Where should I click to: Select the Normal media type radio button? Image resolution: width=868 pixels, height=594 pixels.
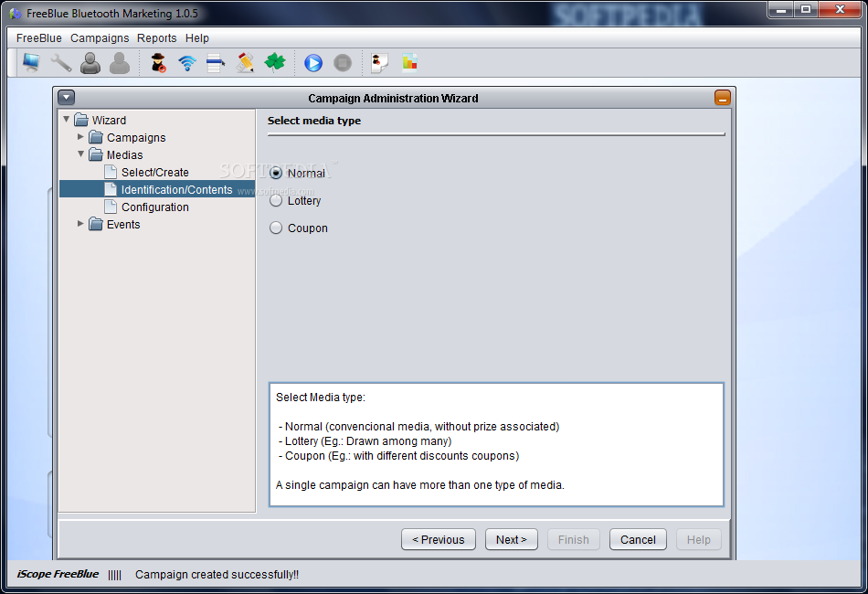[276, 174]
